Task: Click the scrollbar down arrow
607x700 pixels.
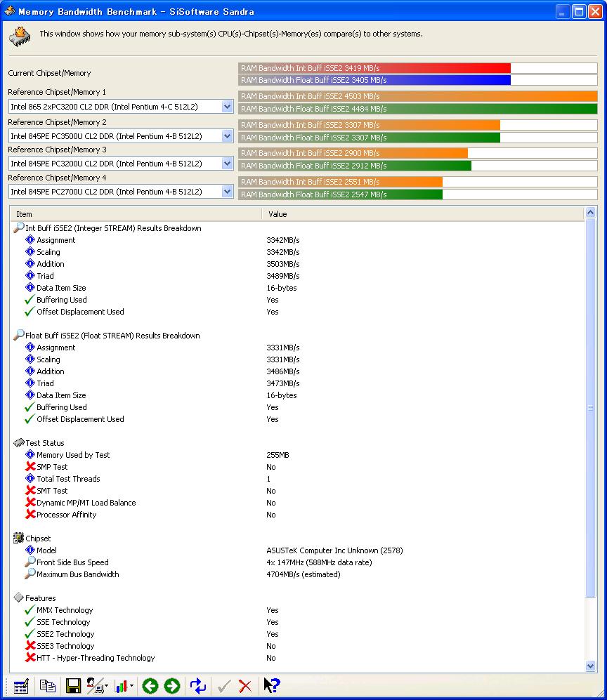Action: coord(590,666)
